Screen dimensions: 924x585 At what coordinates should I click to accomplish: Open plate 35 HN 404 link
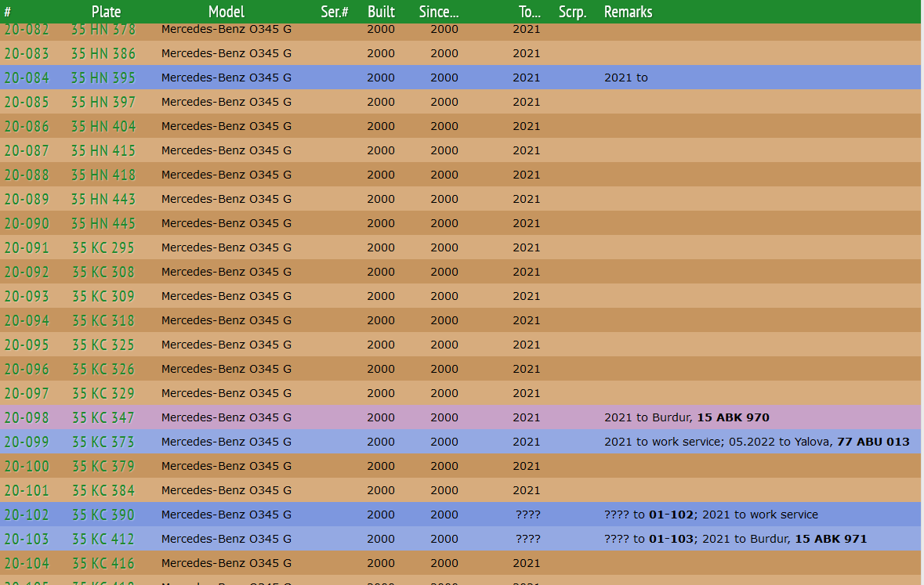click(x=103, y=126)
